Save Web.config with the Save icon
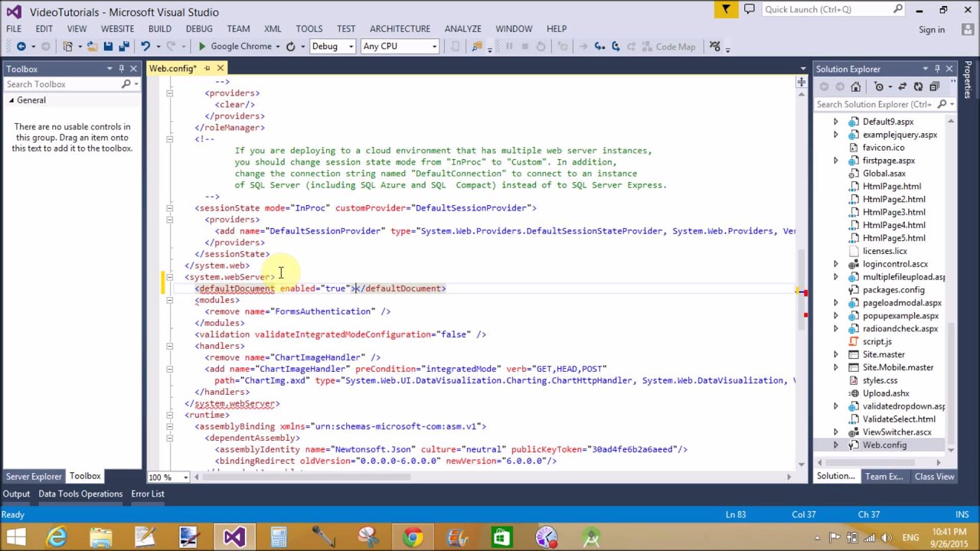980x551 pixels. [108, 47]
